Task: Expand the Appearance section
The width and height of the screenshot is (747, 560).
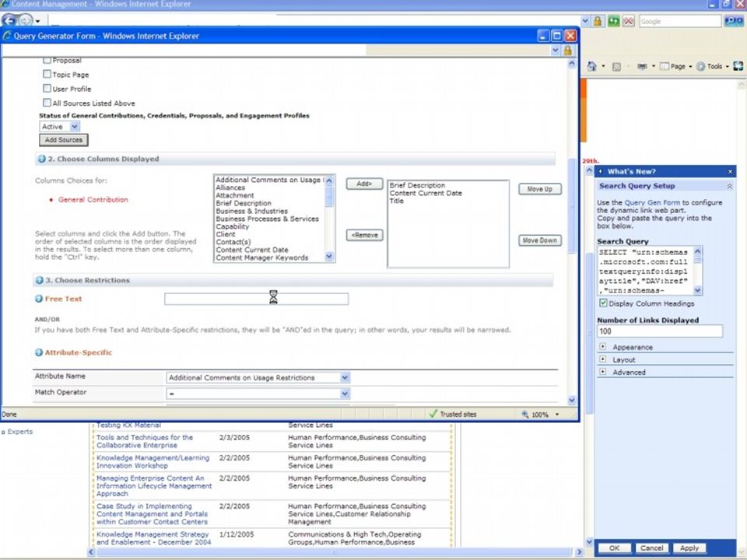Action: [x=602, y=347]
